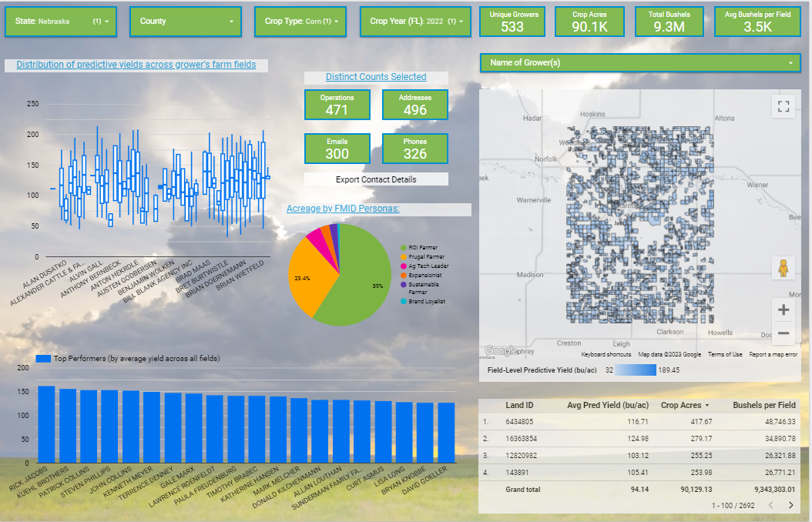Zoom in on the map with the plus control
This screenshot has height=522, width=812.
tap(783, 310)
